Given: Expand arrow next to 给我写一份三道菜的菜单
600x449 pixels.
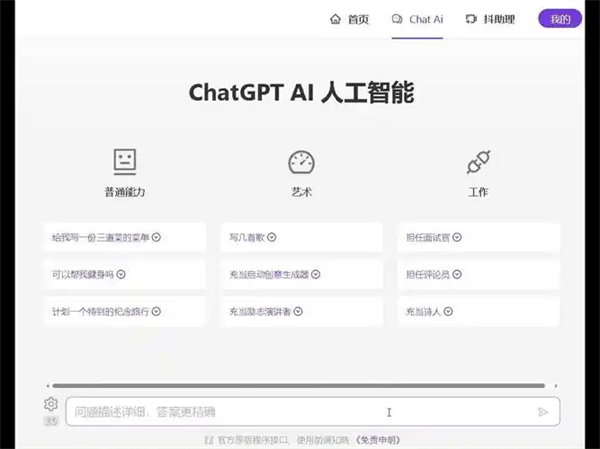Looking at the screenshot, I should point(156,237).
